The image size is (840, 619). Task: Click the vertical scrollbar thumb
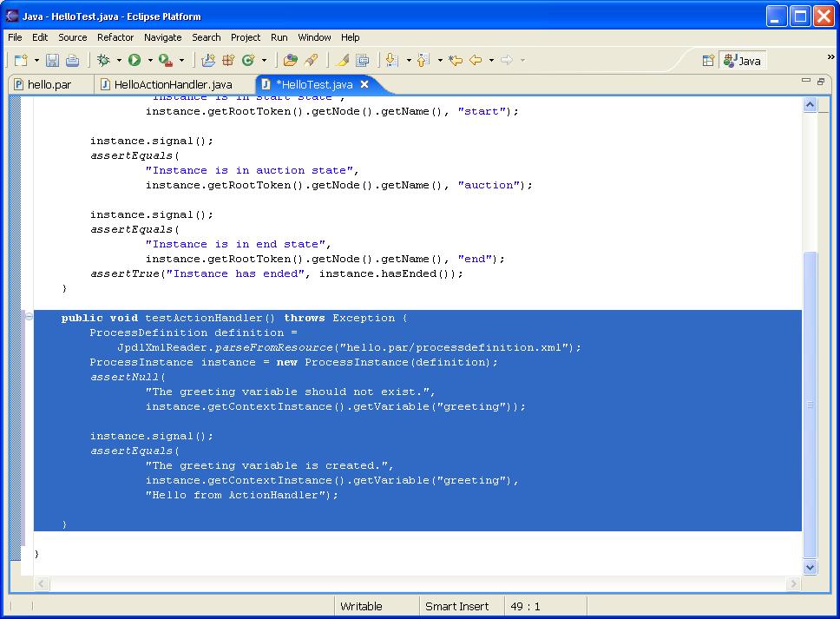point(810,405)
